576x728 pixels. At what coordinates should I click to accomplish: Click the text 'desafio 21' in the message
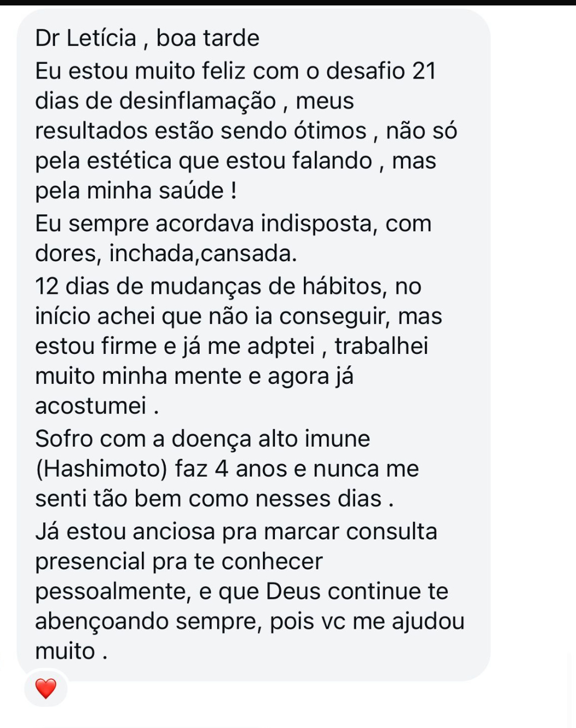click(381, 71)
